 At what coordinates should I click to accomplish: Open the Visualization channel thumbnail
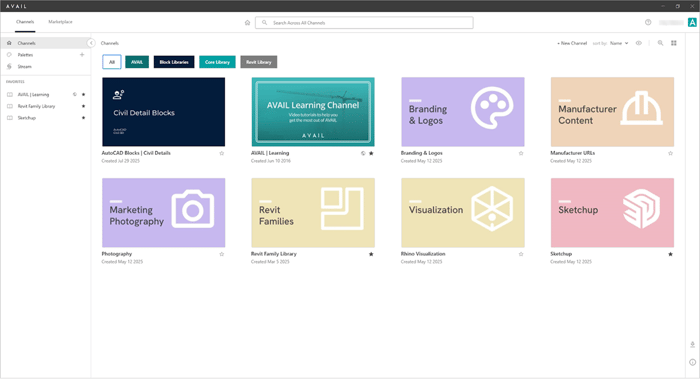click(463, 213)
